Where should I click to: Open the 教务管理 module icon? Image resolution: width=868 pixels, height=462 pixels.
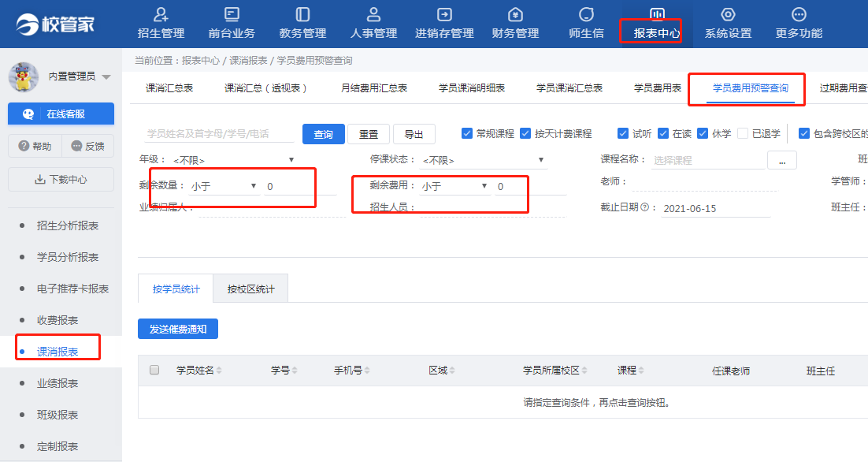click(x=302, y=14)
